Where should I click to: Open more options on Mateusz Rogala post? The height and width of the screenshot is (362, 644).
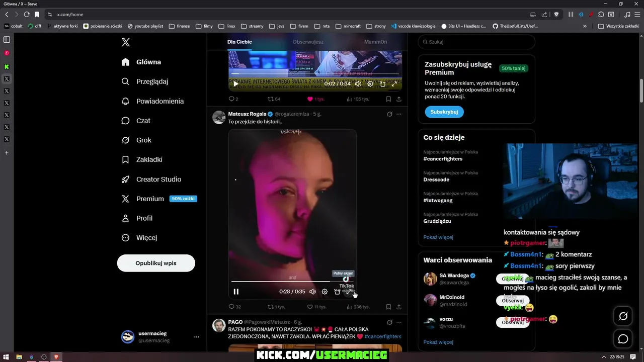point(399,114)
